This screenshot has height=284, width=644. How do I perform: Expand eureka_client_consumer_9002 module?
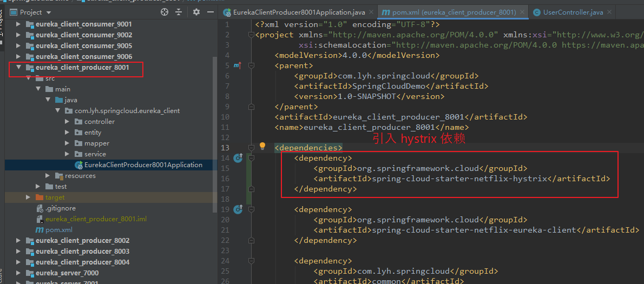coord(18,35)
